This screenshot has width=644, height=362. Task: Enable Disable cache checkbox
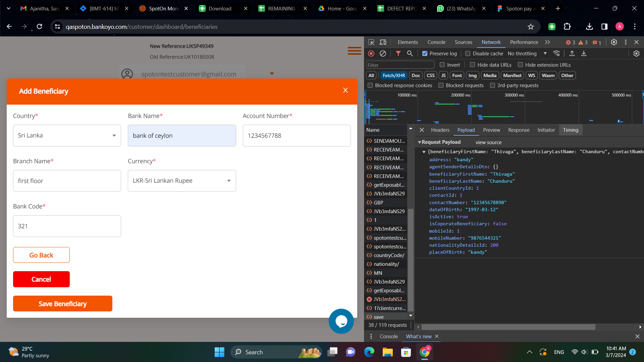(468, 54)
